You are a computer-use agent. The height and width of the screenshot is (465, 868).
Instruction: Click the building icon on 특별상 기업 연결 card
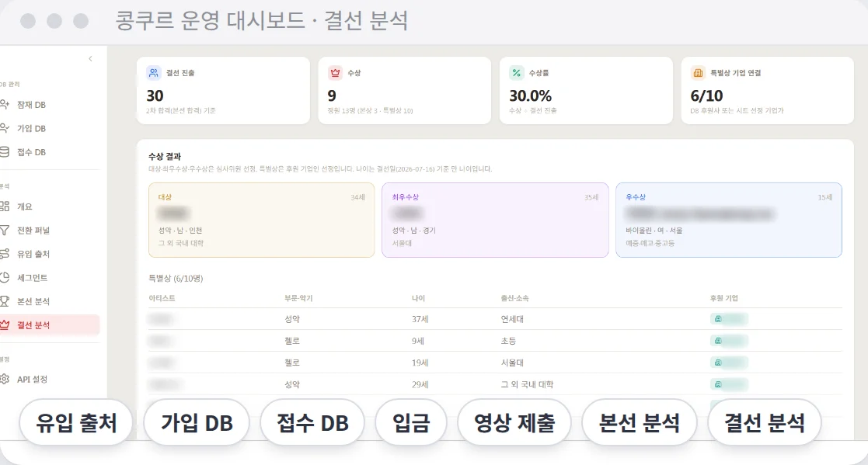click(698, 73)
